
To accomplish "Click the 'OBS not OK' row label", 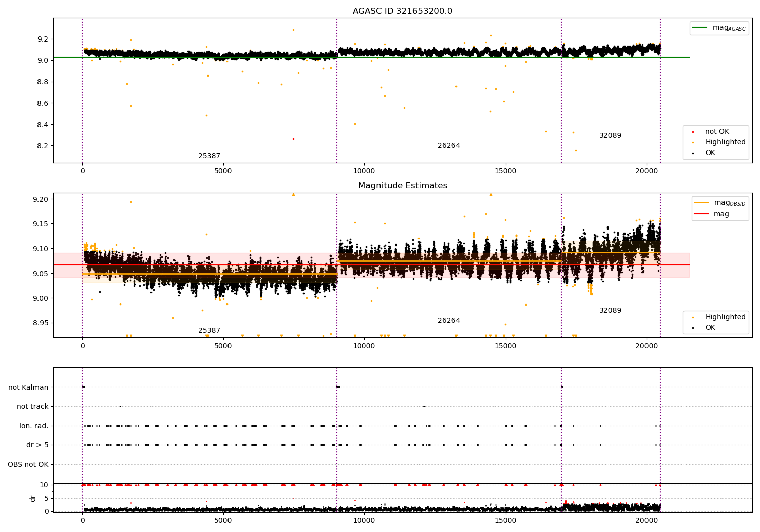I will pyautogui.click(x=28, y=465).
